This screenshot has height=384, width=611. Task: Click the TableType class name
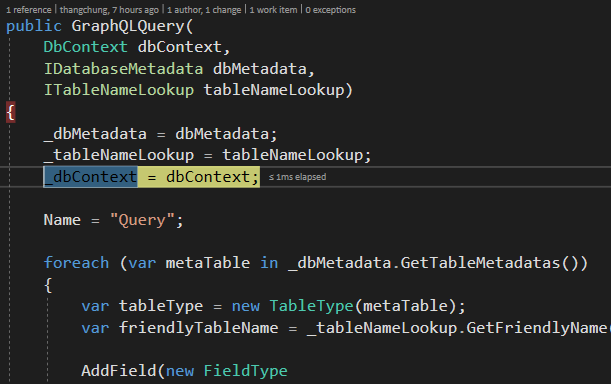[311, 306]
